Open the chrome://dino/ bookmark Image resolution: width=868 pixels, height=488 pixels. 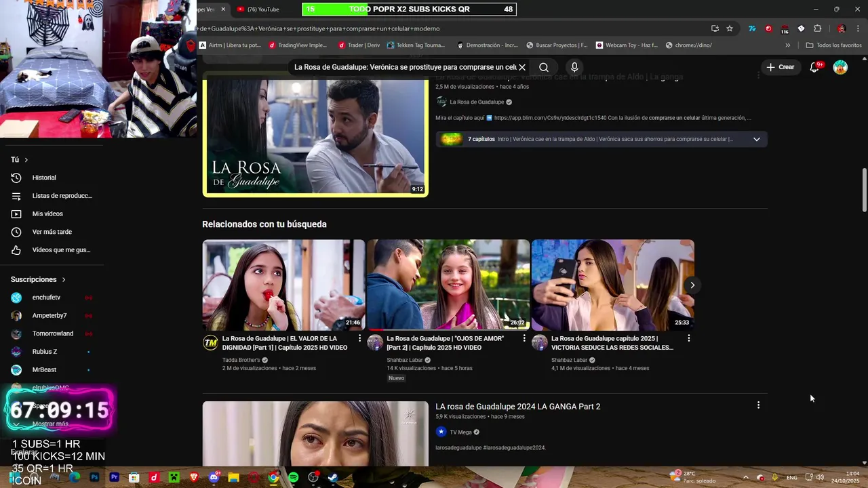tap(689, 45)
